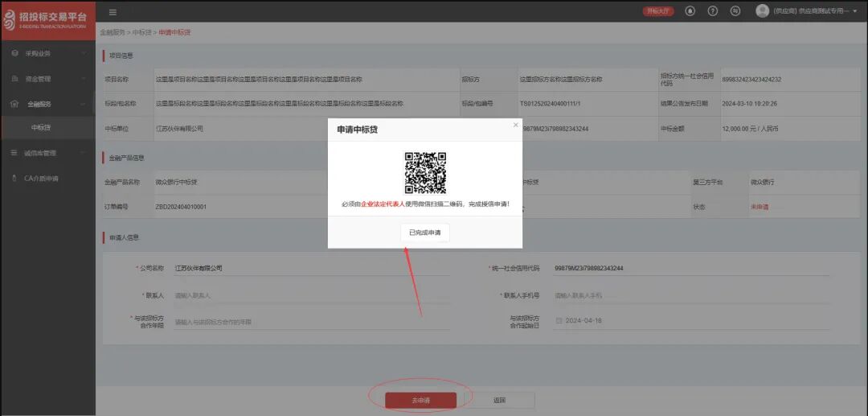Click the date 2024-03-10 10:20:26

click(750, 104)
